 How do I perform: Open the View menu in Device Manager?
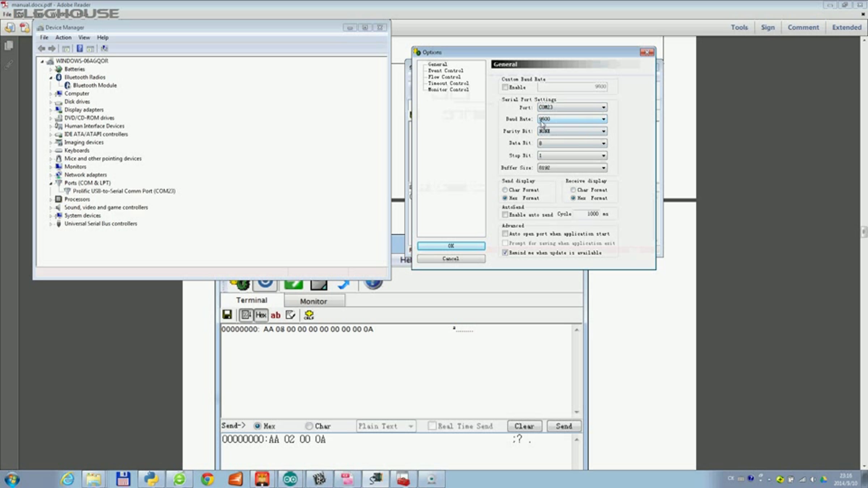point(84,38)
